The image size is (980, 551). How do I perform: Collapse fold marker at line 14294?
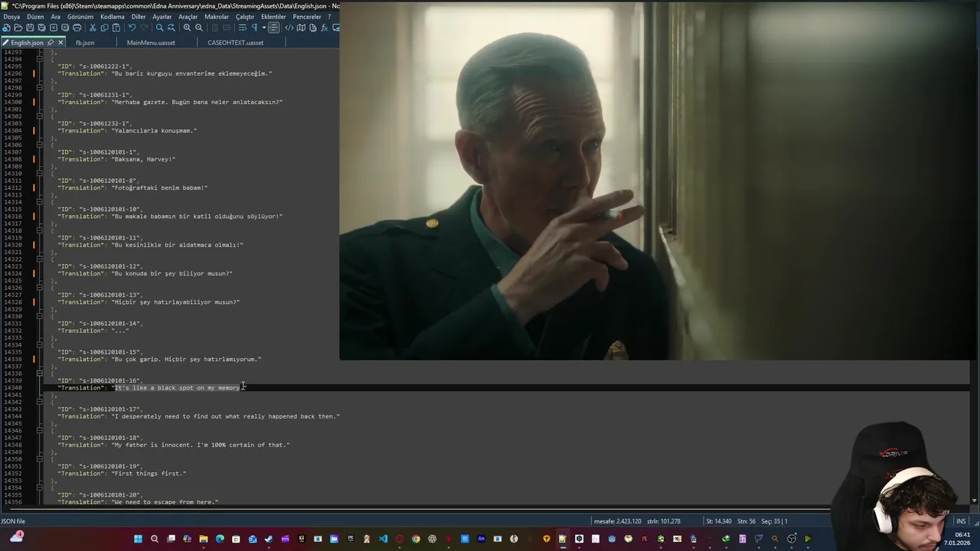point(40,59)
